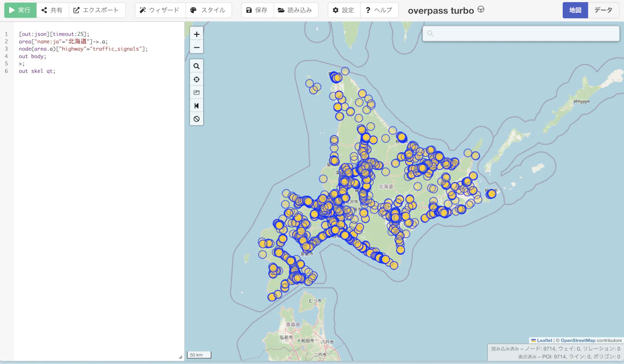The width and height of the screenshot is (624, 364).
Task: Zoom in on the map
Action: click(196, 34)
